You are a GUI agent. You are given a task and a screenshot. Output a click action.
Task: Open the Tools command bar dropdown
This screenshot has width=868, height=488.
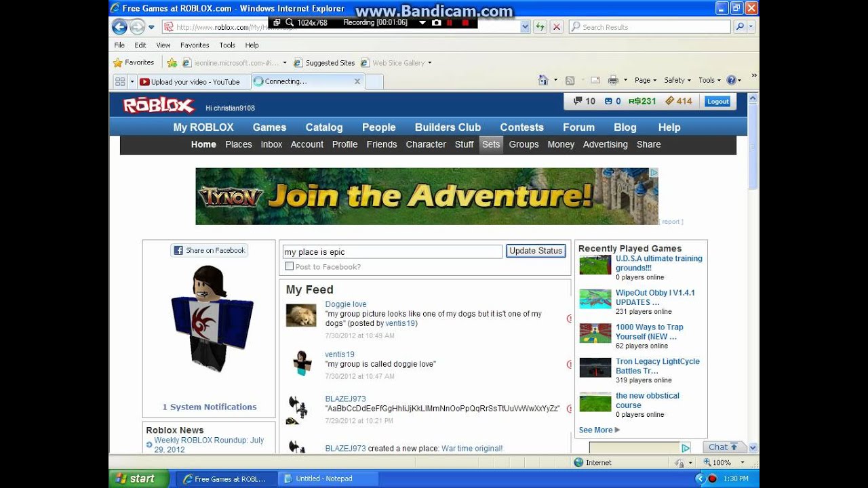(709, 80)
